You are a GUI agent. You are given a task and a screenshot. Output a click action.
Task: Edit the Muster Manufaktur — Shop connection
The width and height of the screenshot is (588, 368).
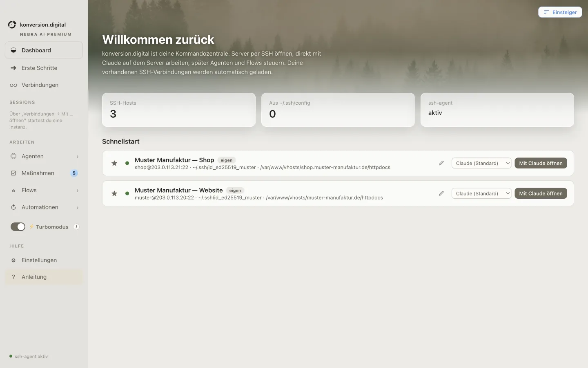coord(441,163)
